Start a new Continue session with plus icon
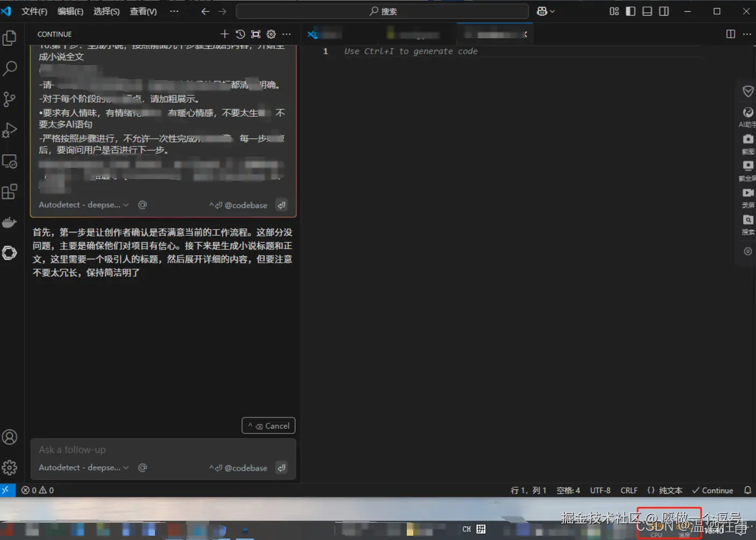The width and height of the screenshot is (756, 540). tap(225, 34)
